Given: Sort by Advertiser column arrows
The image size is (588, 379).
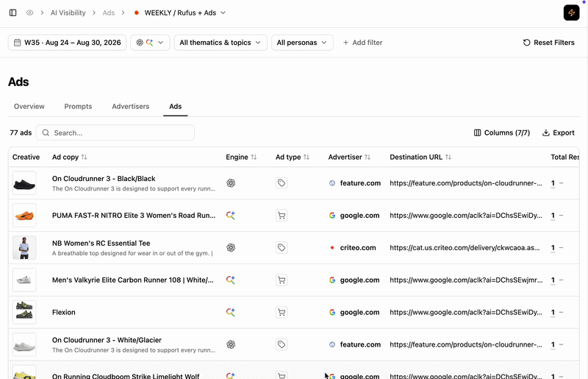Looking at the screenshot, I should click(367, 157).
